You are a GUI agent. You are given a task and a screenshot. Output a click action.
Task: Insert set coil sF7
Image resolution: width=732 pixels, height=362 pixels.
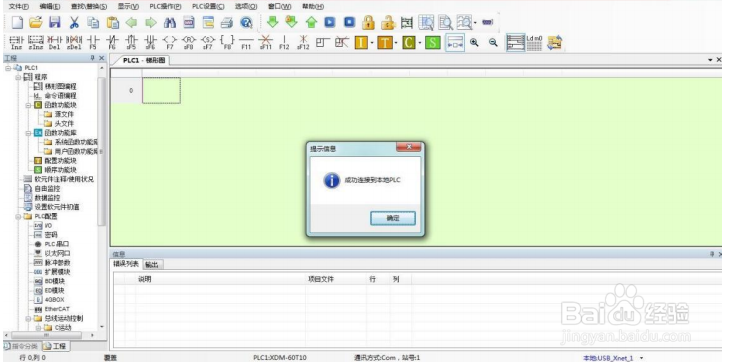208,43
